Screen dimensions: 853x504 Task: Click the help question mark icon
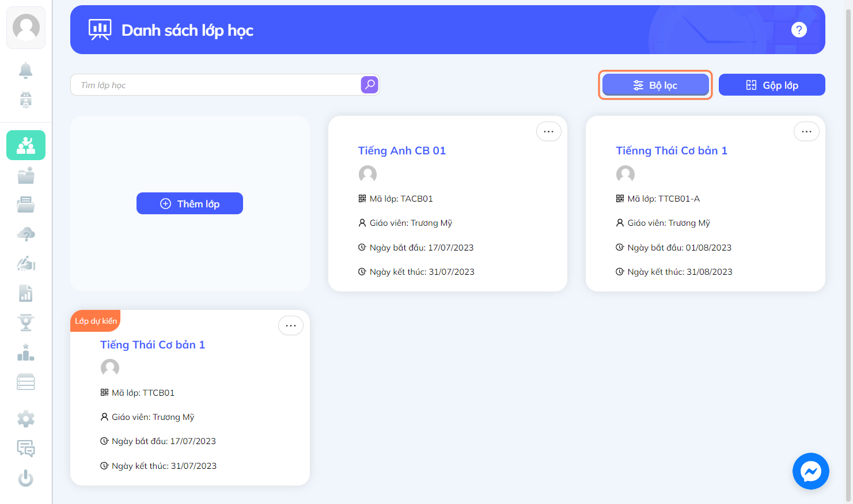pos(799,30)
